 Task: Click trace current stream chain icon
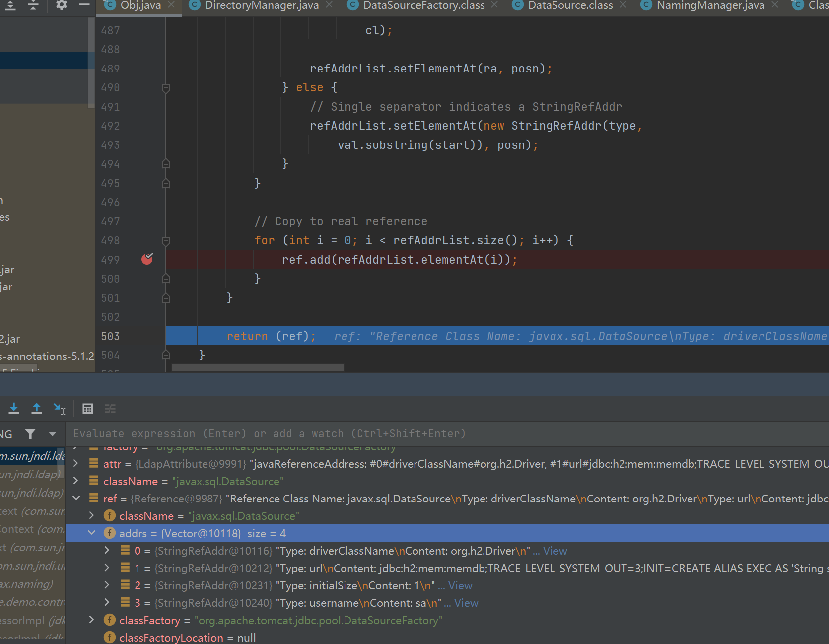pyautogui.click(x=110, y=409)
